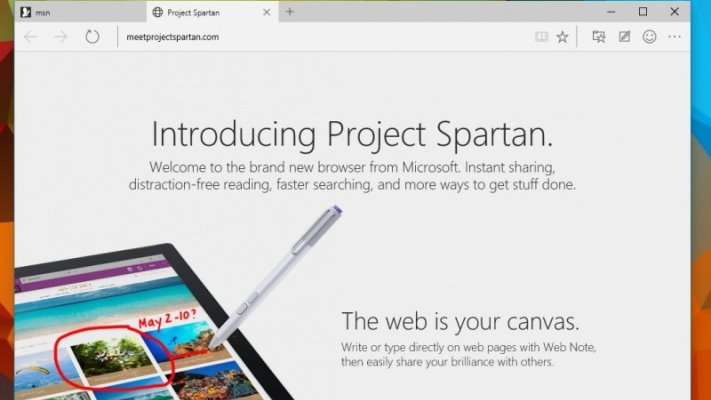
Task: Send feedback using the smiley icon
Action: [x=649, y=37]
